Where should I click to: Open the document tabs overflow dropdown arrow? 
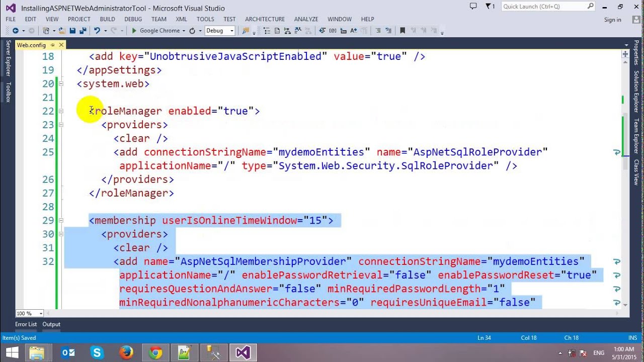[x=625, y=45]
